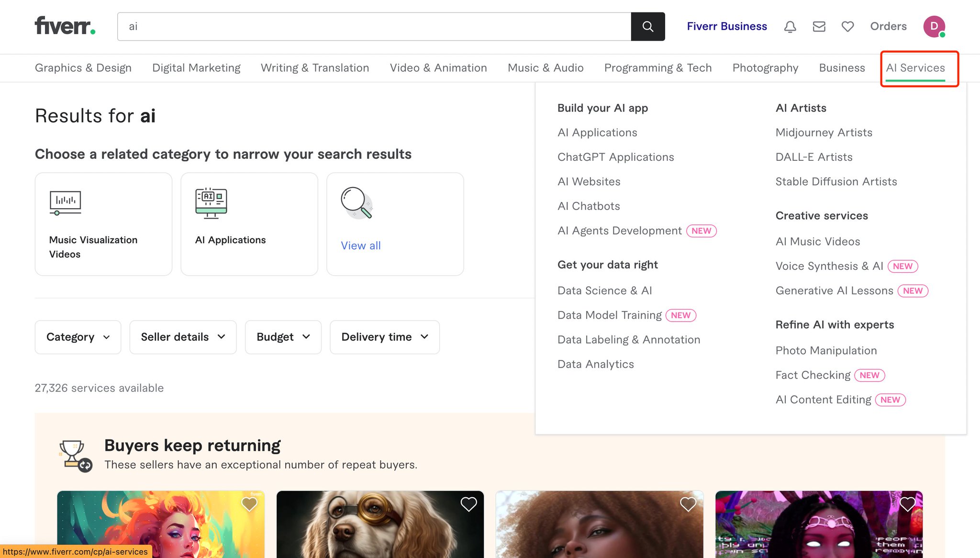
Task: Click the Fiverr logo
Action: 65,26
